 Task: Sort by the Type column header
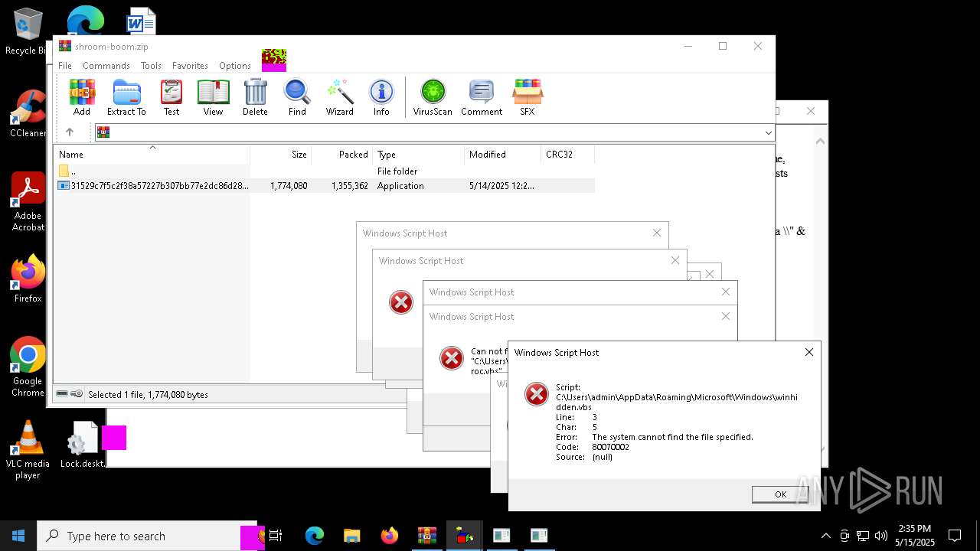tap(419, 155)
